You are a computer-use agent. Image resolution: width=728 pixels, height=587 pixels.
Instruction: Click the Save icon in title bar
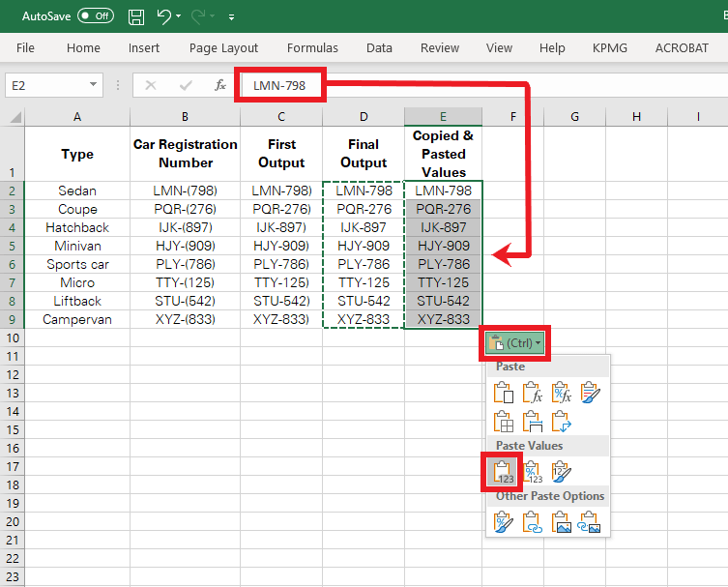click(136, 16)
